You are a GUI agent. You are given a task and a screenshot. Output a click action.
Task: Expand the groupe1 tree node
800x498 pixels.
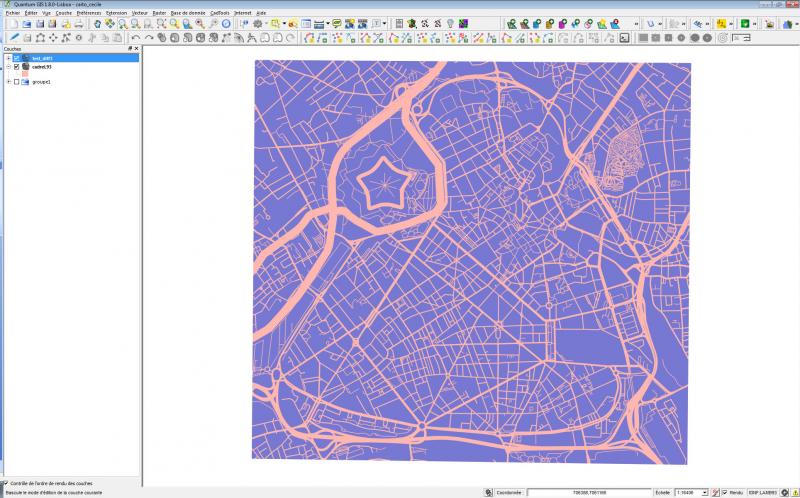[x=8, y=82]
